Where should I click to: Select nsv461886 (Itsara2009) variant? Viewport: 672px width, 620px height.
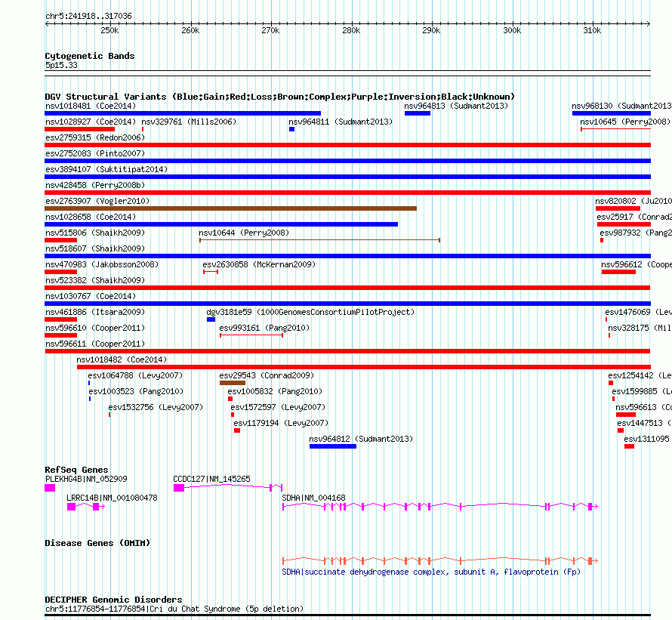pyautogui.click(x=95, y=312)
